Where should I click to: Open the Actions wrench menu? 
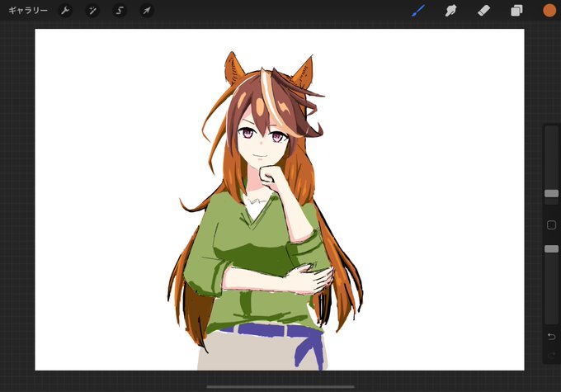(65, 11)
